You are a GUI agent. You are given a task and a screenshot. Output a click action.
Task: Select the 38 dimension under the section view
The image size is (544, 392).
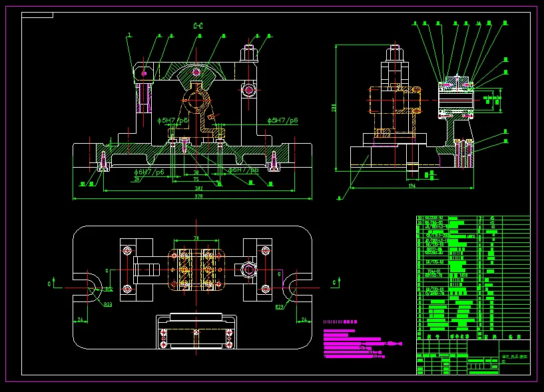(196, 172)
